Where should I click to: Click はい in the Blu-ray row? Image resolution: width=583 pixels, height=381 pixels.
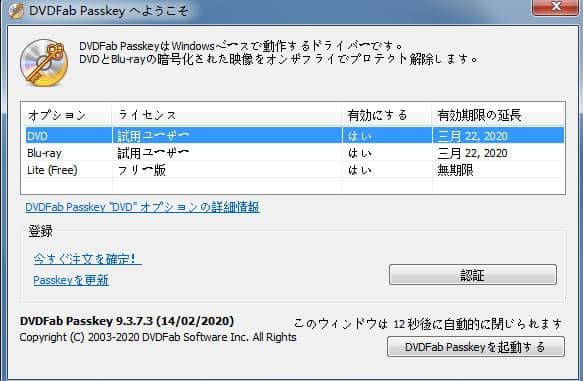tap(360, 153)
